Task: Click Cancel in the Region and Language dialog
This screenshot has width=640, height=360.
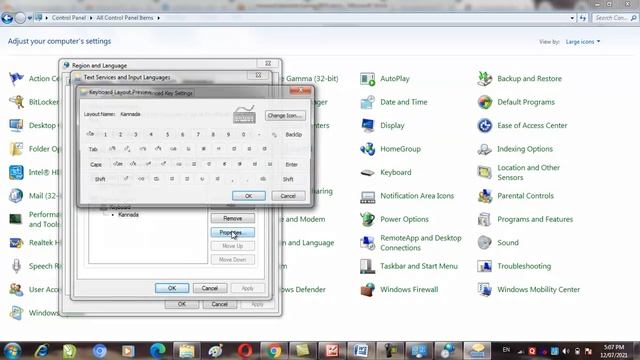Action: coord(220,304)
